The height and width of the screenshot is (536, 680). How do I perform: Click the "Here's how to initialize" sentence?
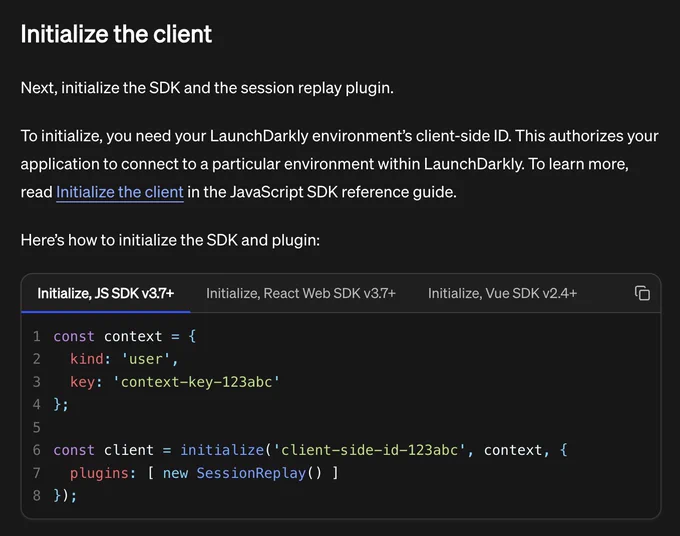170,240
